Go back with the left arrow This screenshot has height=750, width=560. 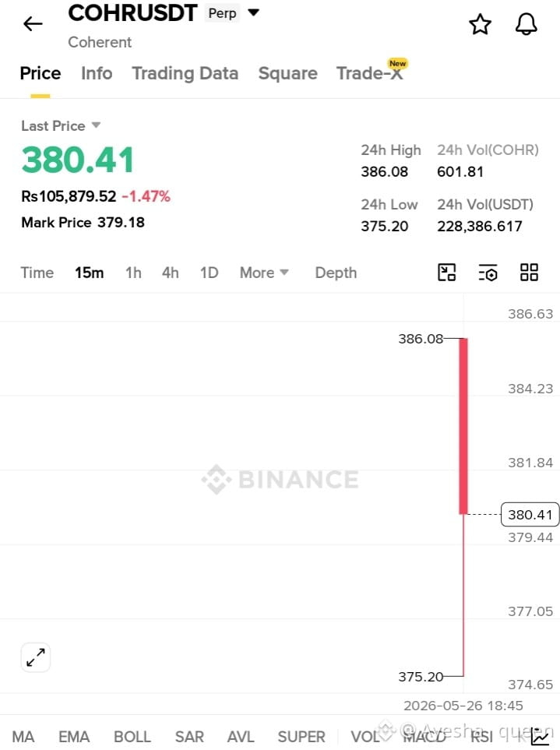[x=33, y=23]
